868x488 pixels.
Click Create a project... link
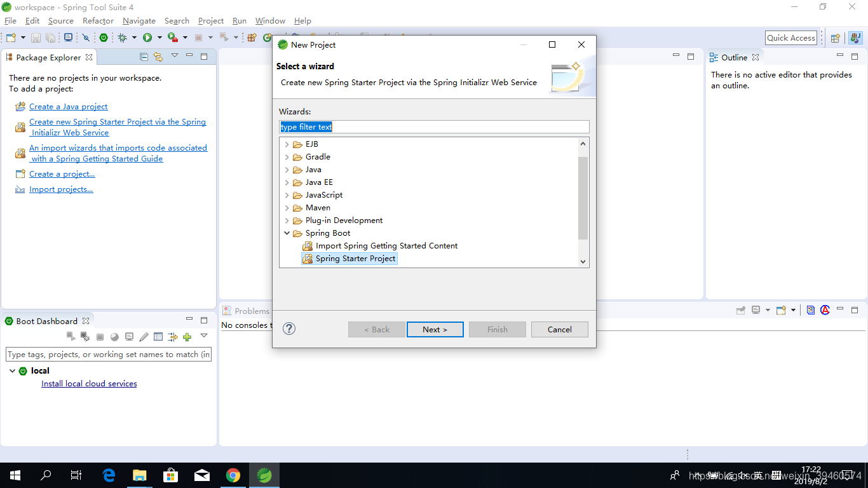coord(62,174)
